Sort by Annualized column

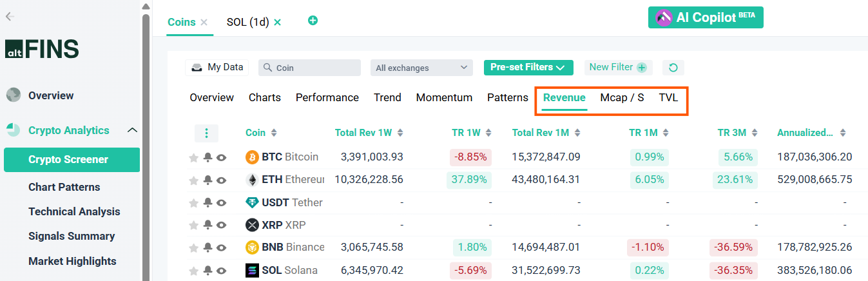[811, 133]
